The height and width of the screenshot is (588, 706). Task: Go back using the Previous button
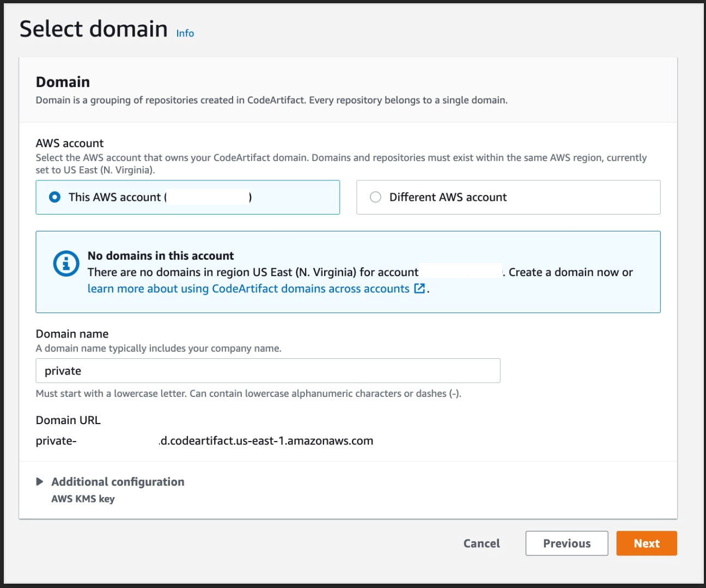click(x=567, y=543)
